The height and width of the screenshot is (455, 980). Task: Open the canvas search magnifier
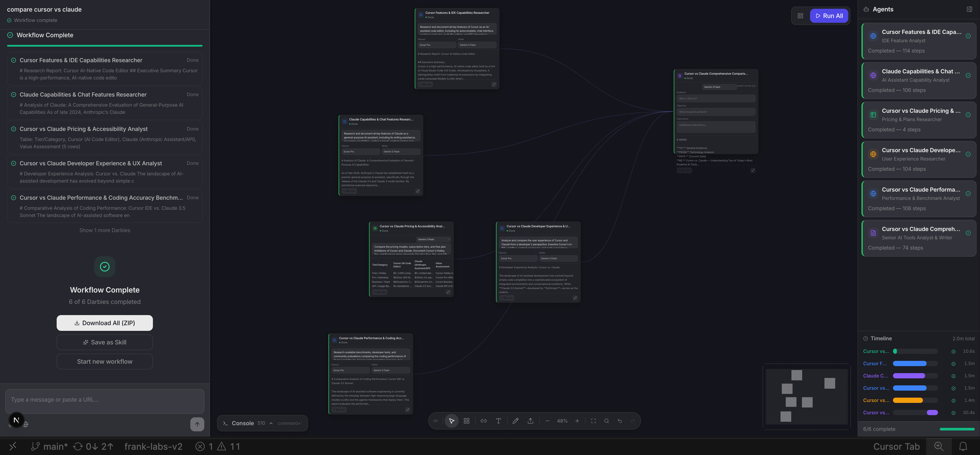(606, 421)
